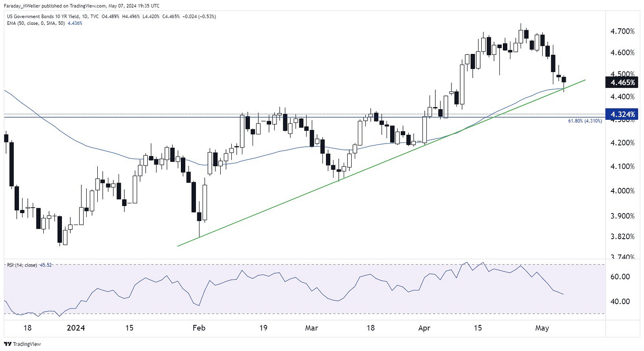Click the 3.900% price axis label
This screenshot has height=351, width=644.
623,216
